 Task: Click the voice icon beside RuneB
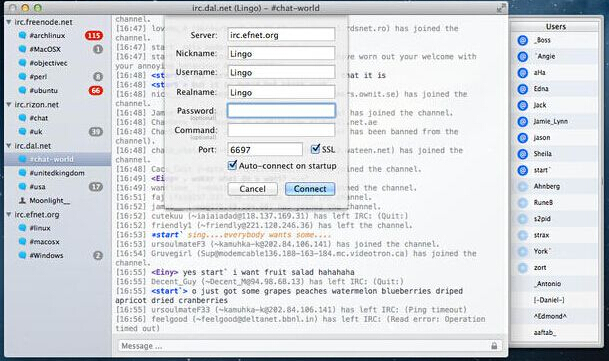[x=523, y=203]
